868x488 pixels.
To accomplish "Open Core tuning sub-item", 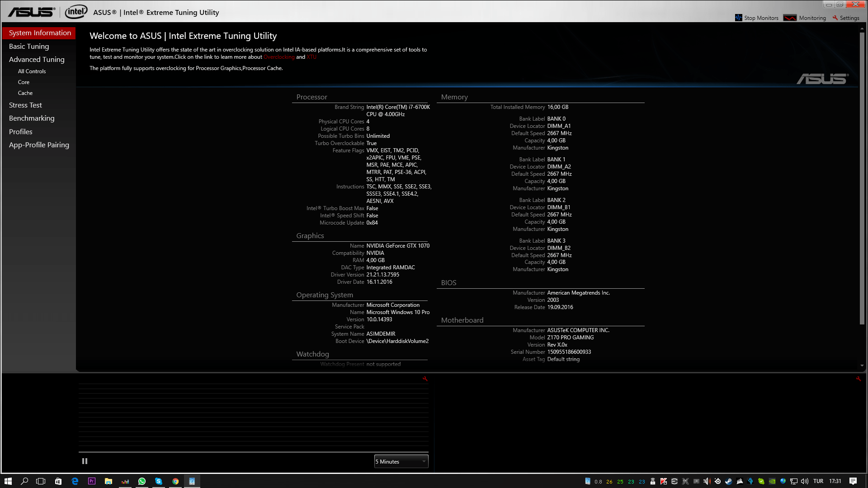I will point(24,82).
